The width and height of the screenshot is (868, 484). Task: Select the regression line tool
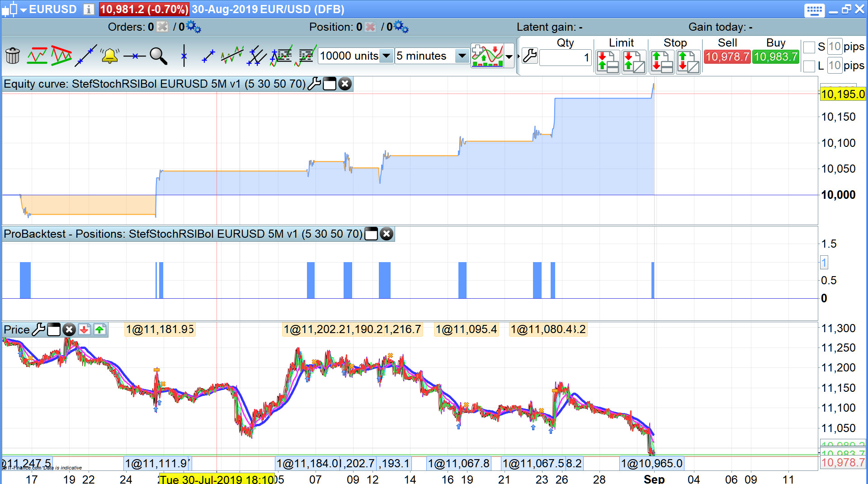click(232, 56)
